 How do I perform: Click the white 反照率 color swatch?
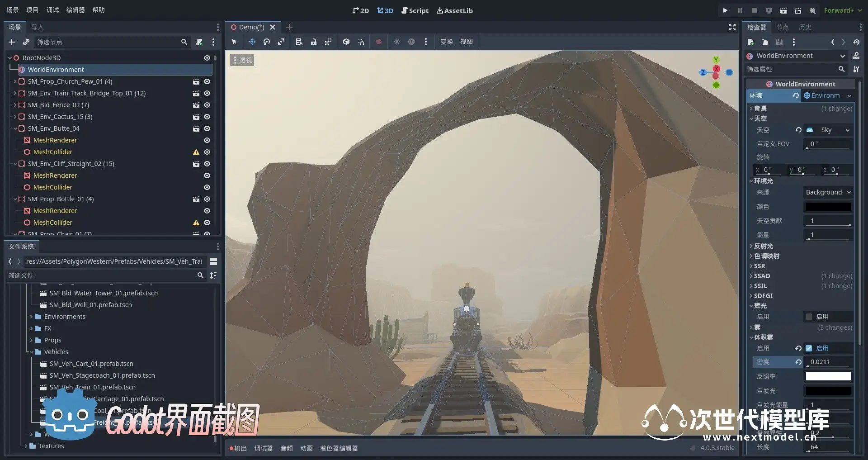[828, 376]
